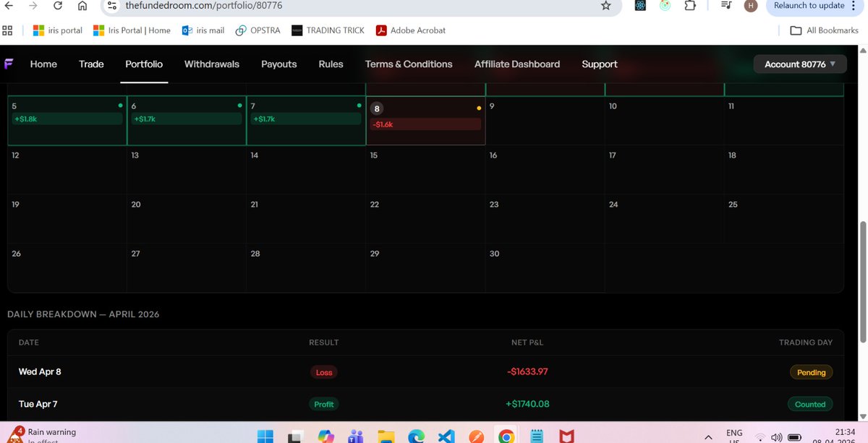
Task: Open the React Developer Tools extension
Action: pos(640,6)
